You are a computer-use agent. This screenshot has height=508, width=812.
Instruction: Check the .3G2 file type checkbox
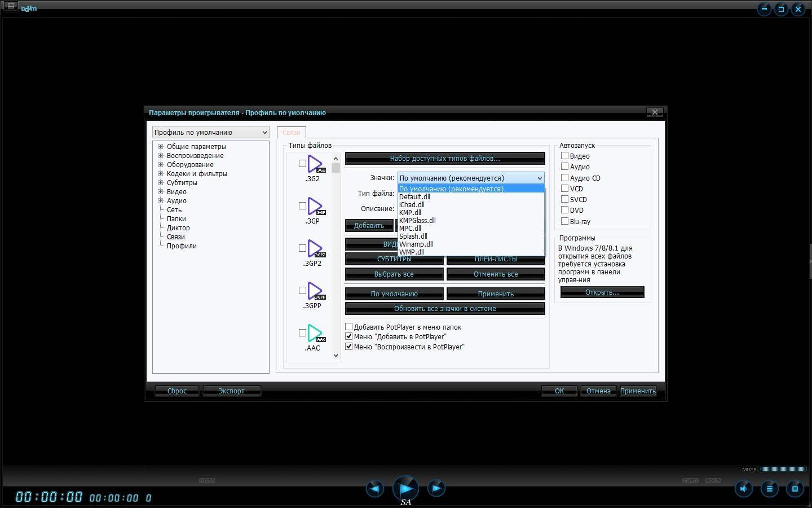(x=302, y=164)
